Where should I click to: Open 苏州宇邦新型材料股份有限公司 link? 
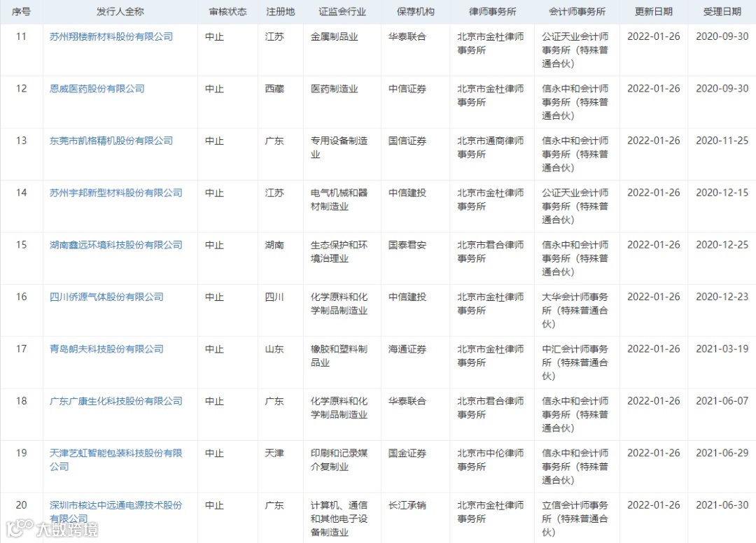pyautogui.click(x=115, y=192)
